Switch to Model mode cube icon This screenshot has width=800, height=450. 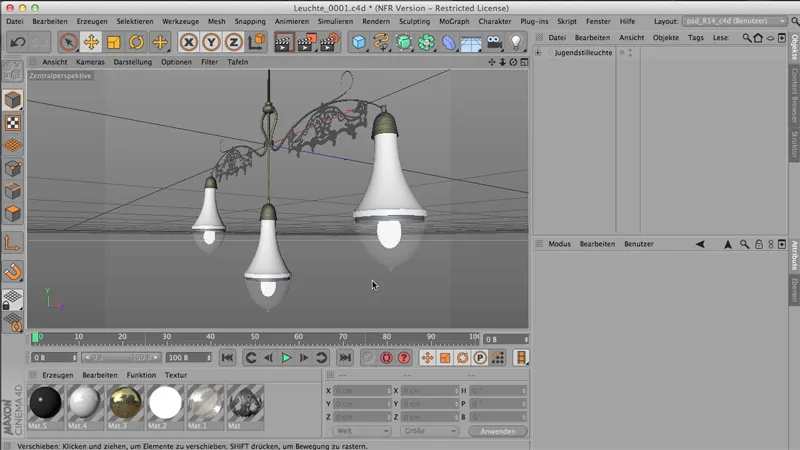[x=13, y=101]
